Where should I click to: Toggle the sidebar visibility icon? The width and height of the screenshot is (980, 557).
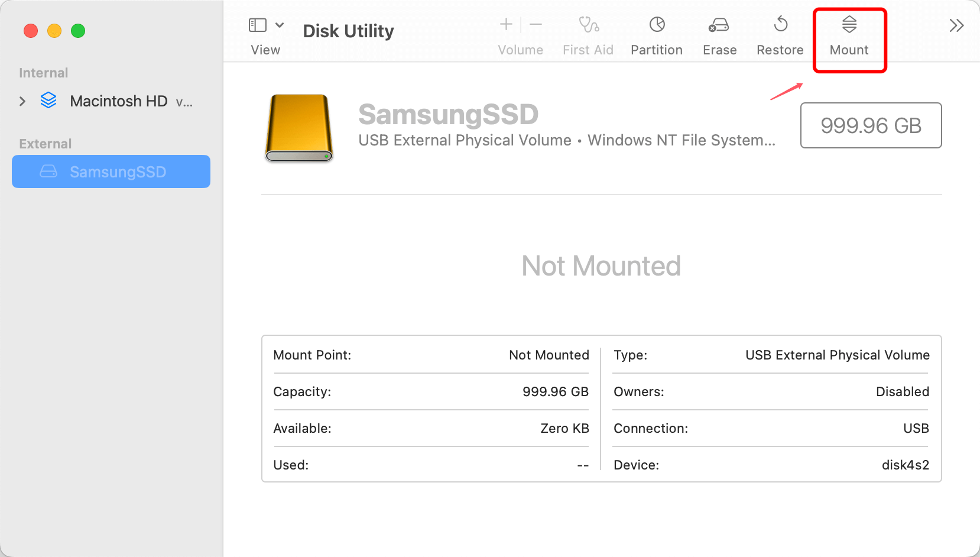[257, 25]
